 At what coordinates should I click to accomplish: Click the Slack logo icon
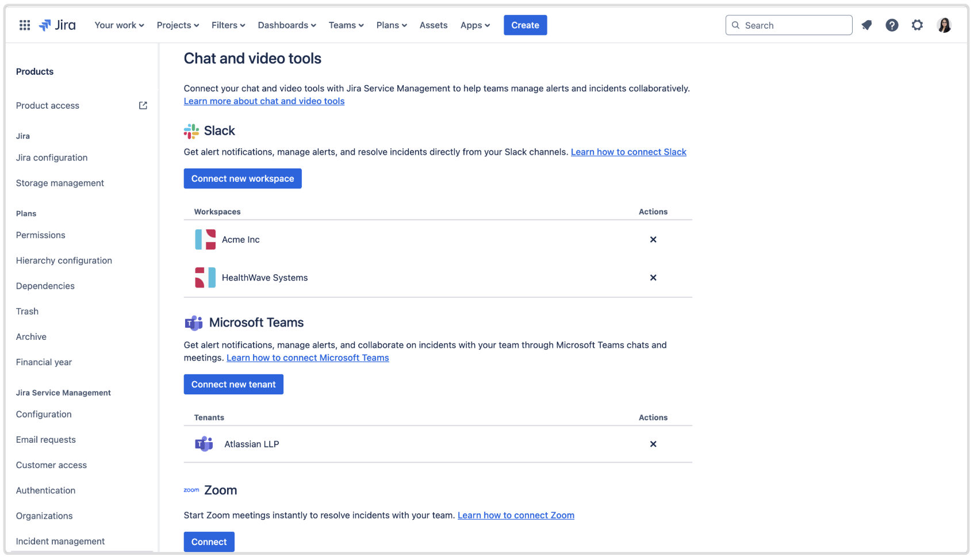coord(190,131)
